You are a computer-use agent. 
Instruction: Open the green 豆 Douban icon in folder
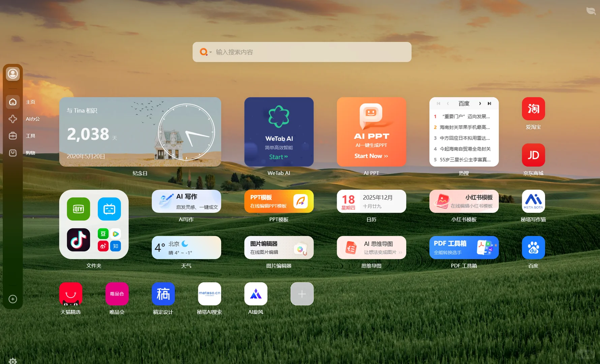103,234
